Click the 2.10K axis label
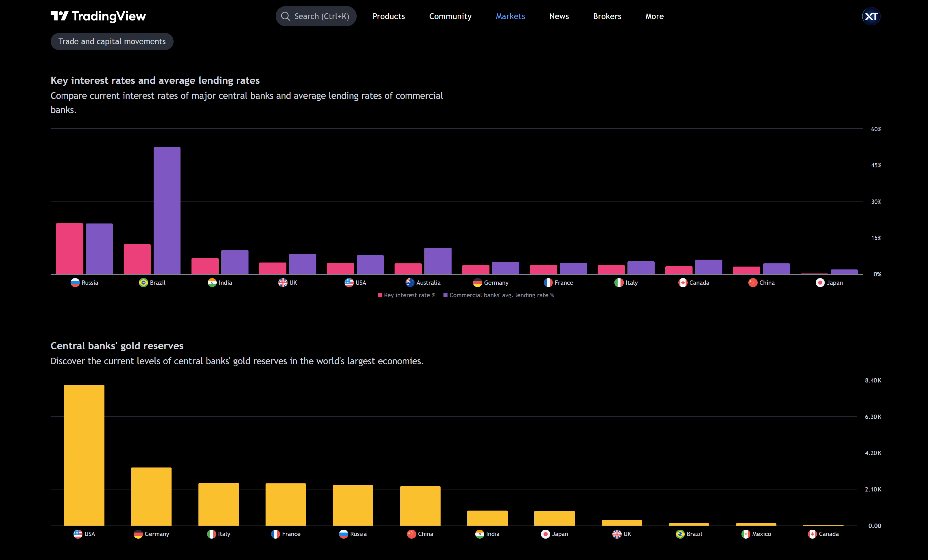 pyautogui.click(x=873, y=490)
